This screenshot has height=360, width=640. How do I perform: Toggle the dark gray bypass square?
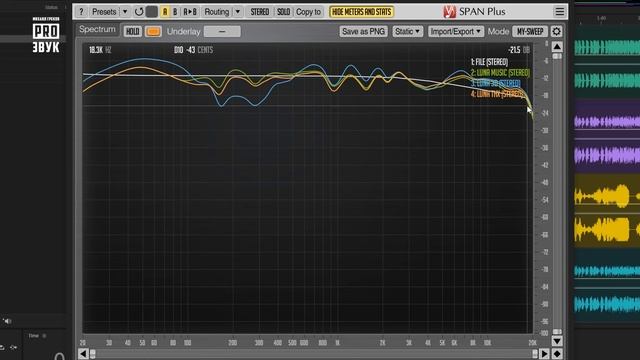(x=152, y=12)
